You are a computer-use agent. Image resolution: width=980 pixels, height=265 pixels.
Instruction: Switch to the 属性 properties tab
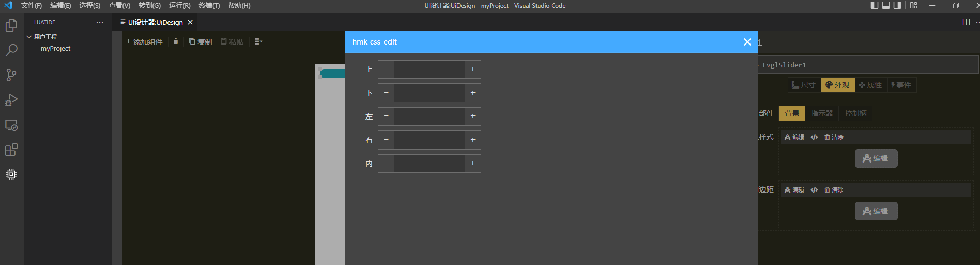[870, 85]
